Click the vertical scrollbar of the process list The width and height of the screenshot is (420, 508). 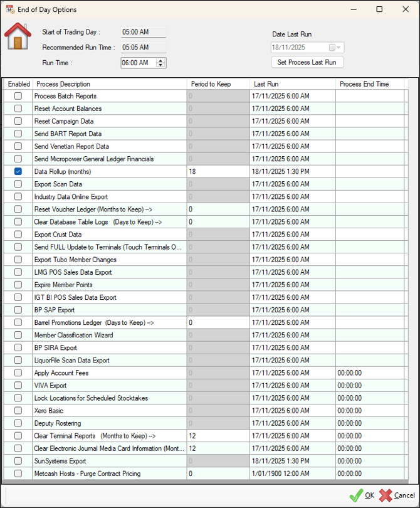click(x=407, y=285)
